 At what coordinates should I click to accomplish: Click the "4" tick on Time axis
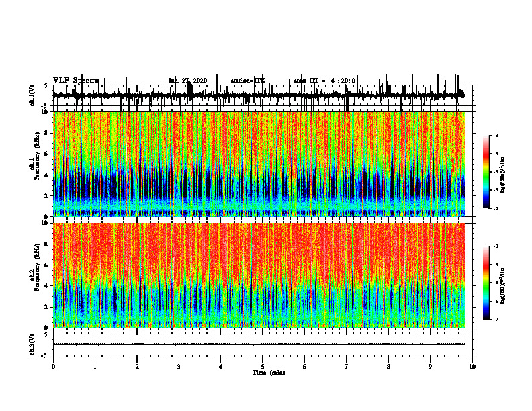pos(221,367)
